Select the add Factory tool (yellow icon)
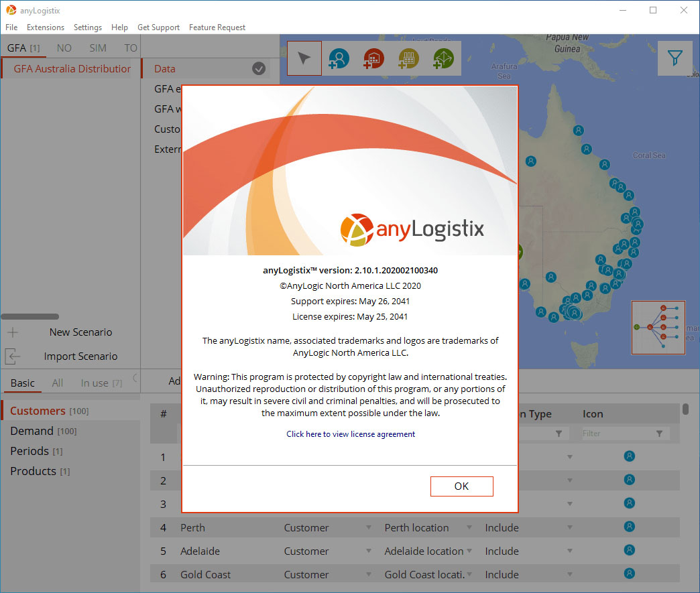The image size is (700, 593). (408, 58)
